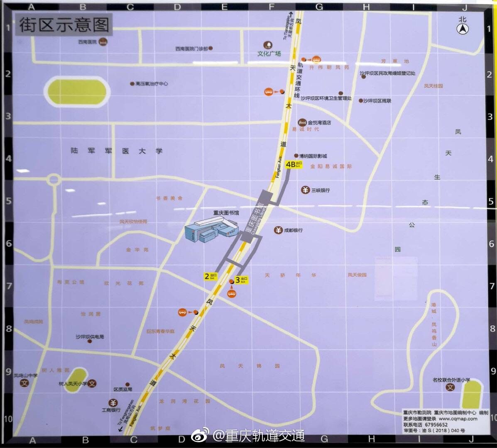Click the 树人雅苑 label

56,370
